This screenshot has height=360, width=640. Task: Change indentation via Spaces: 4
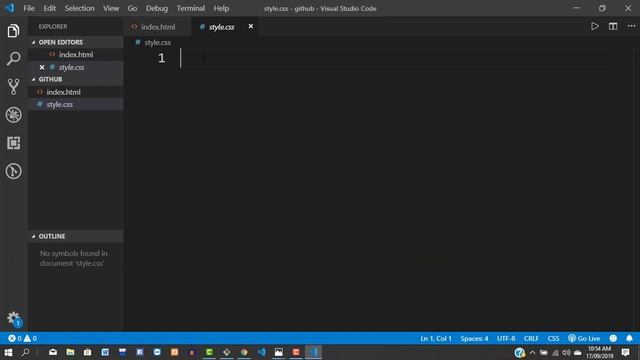[x=474, y=338]
